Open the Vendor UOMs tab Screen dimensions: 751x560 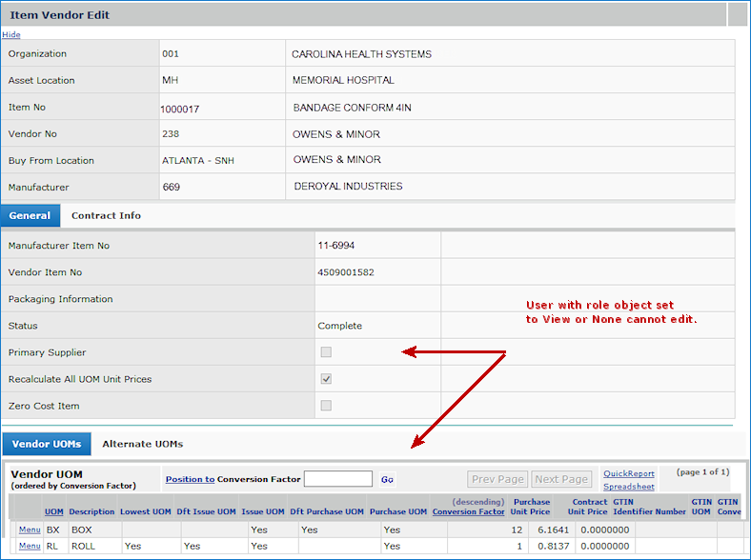click(47, 444)
